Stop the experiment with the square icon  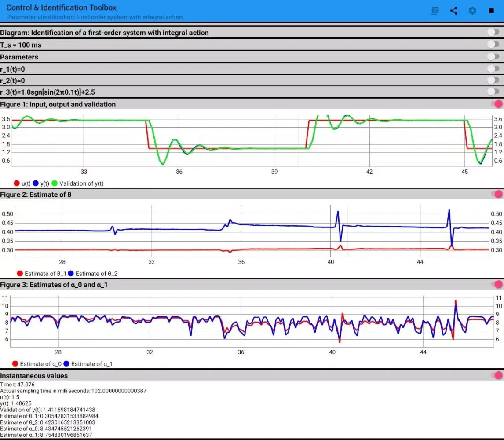click(491, 11)
